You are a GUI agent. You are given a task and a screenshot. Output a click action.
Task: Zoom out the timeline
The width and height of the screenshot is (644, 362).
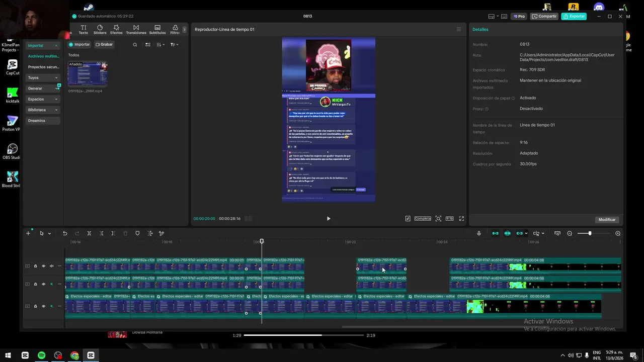[x=570, y=233]
